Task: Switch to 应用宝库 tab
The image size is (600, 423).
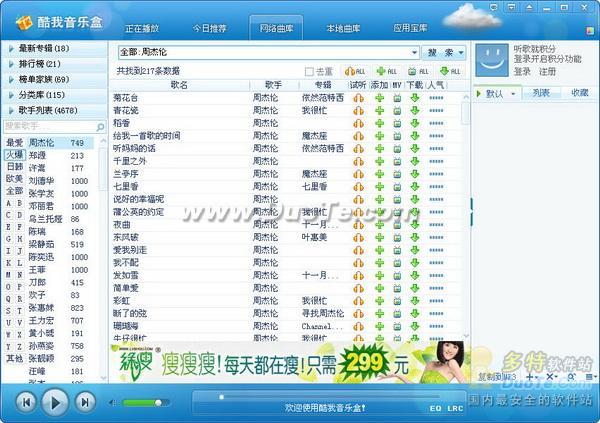Action: point(410,28)
